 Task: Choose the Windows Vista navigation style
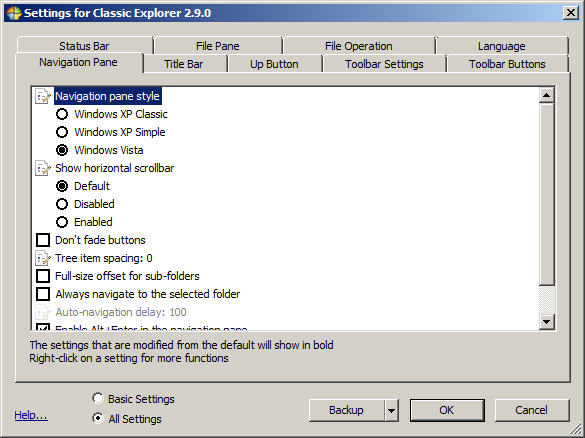coord(62,150)
